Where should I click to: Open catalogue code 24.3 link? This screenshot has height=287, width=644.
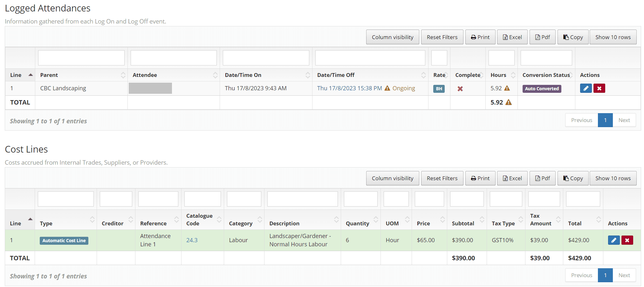click(192, 240)
